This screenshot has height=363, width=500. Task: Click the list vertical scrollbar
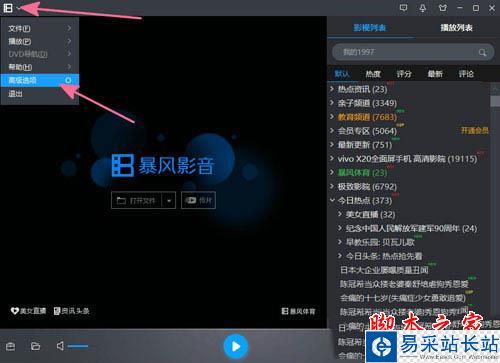pos(495,101)
